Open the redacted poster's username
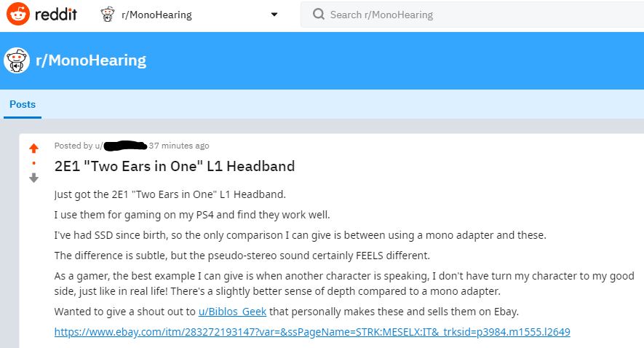The image size is (644, 348). (125, 146)
